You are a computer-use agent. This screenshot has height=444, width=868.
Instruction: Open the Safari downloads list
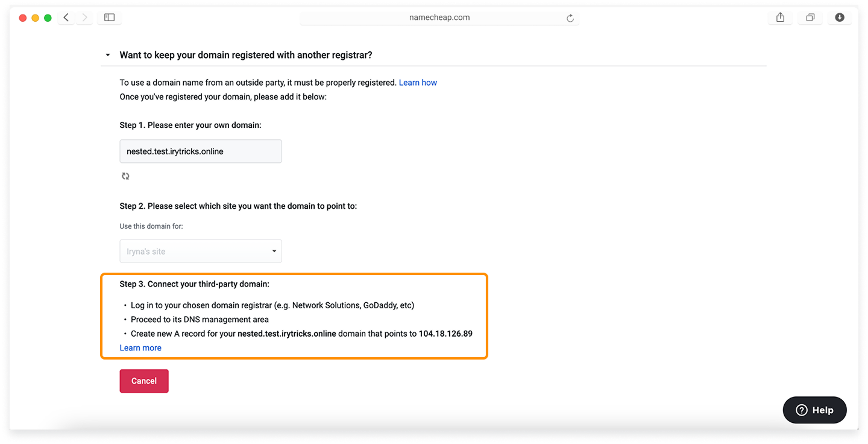(x=839, y=17)
